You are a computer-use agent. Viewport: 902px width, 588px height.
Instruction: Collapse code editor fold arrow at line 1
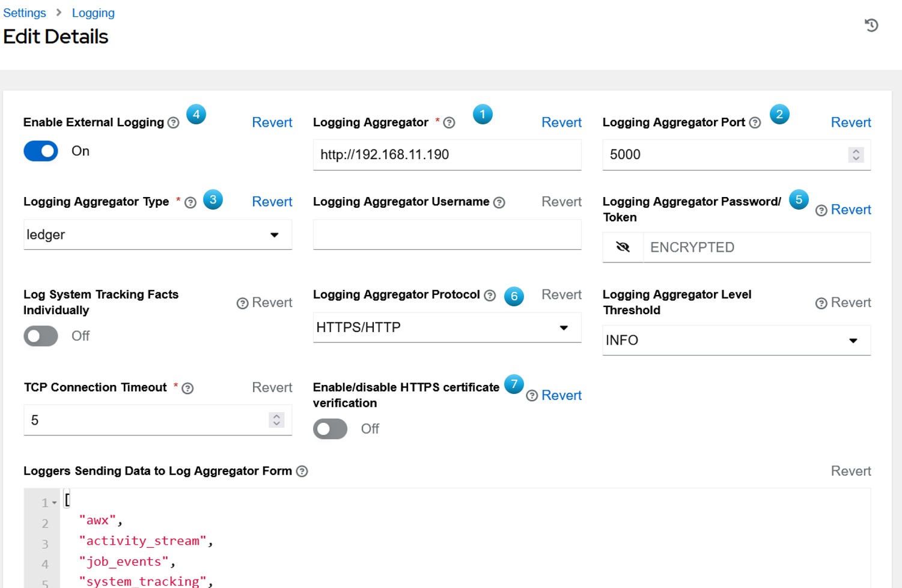(x=54, y=503)
